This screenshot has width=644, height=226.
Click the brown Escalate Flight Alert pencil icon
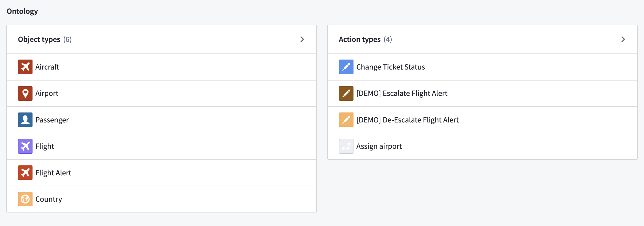(x=346, y=93)
